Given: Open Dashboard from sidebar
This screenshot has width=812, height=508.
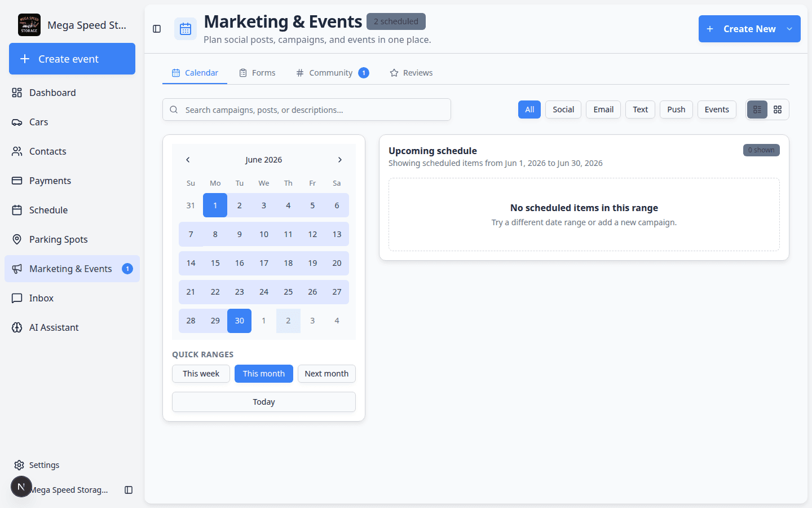Looking at the screenshot, I should pyautogui.click(x=72, y=93).
